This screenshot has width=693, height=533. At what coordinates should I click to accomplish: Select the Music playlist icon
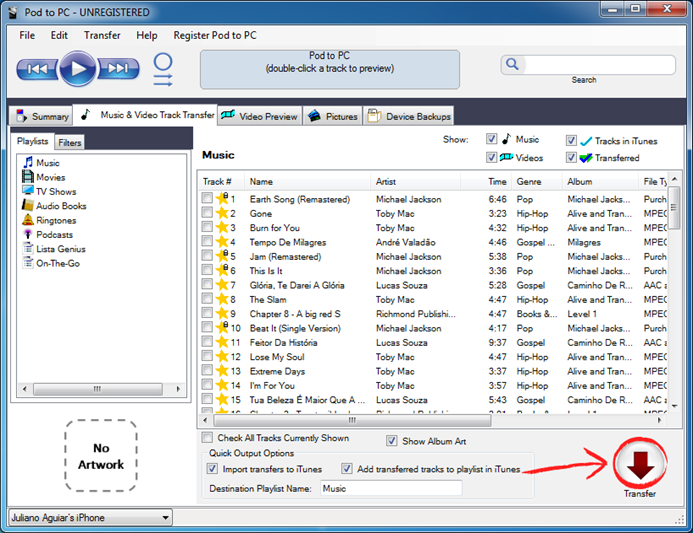pos(28,162)
